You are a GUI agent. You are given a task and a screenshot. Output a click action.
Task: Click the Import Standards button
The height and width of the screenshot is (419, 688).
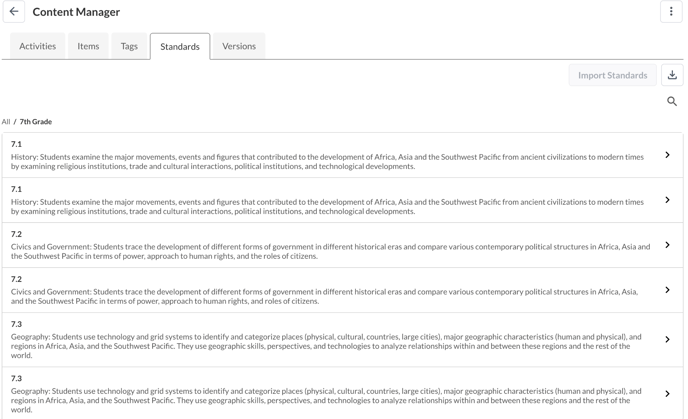tap(612, 75)
